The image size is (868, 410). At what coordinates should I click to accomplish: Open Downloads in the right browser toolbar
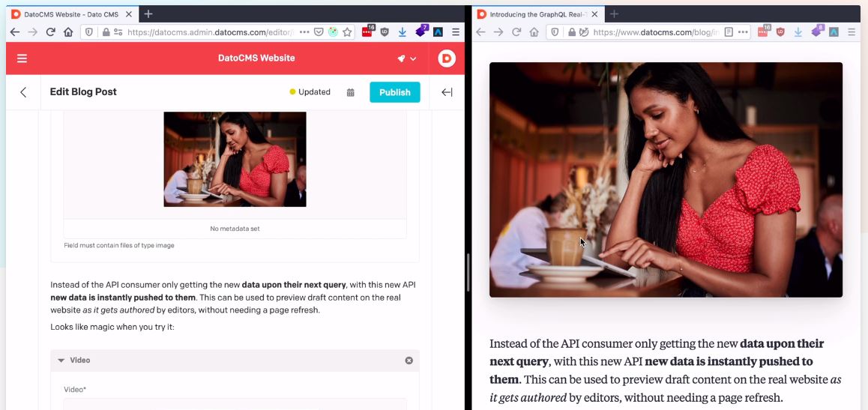click(798, 32)
